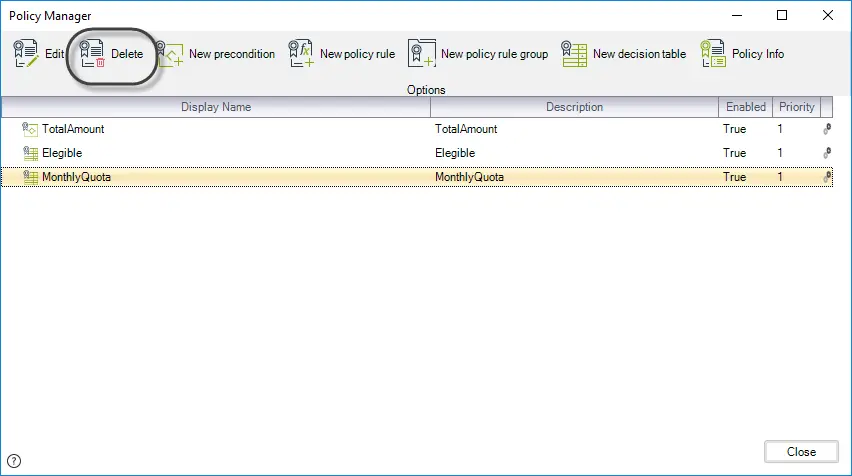The image size is (852, 476).
Task: Click the Delete label in the toolbar
Action: point(127,54)
